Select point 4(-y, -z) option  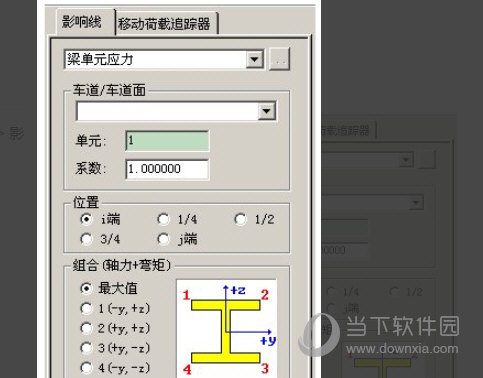(x=86, y=368)
